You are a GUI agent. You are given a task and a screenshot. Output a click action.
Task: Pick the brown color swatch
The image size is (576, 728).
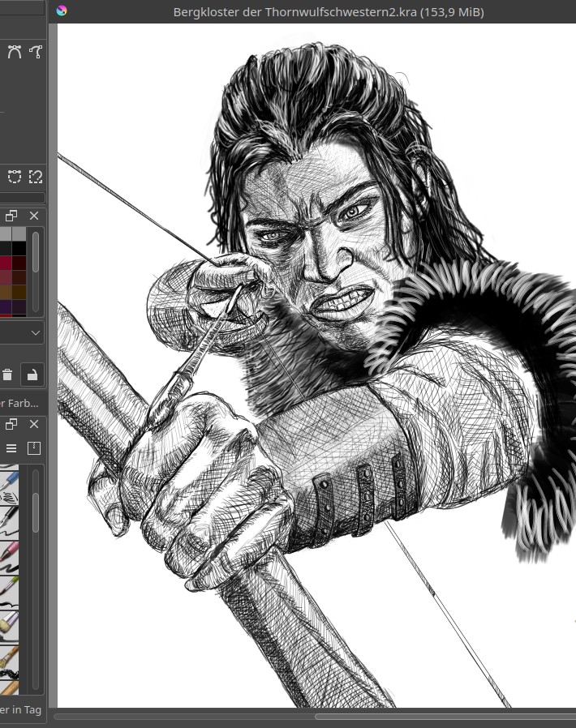pyautogui.click(x=5, y=292)
